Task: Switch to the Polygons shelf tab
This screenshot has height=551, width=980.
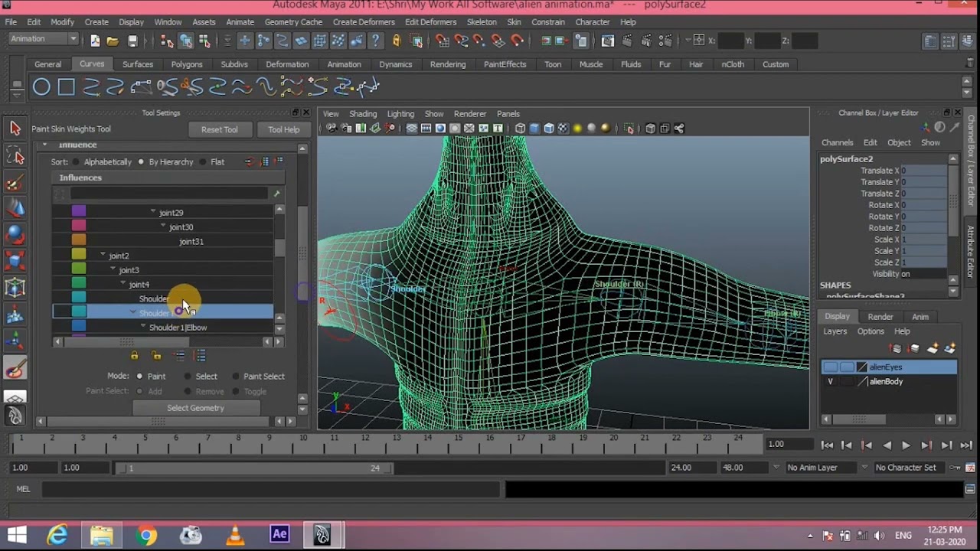Action: (187, 64)
